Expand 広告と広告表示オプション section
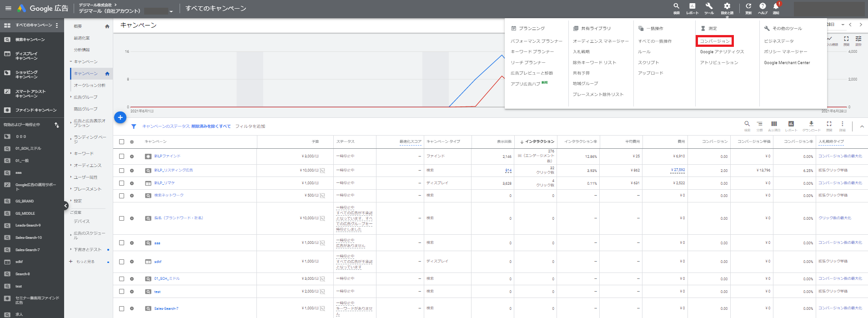The image size is (868, 318). pos(71,123)
